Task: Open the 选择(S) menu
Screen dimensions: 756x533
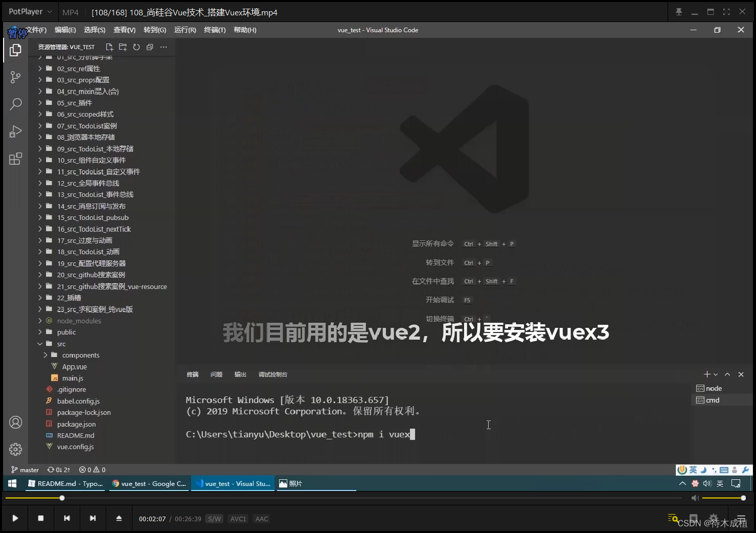Action: tap(95, 30)
